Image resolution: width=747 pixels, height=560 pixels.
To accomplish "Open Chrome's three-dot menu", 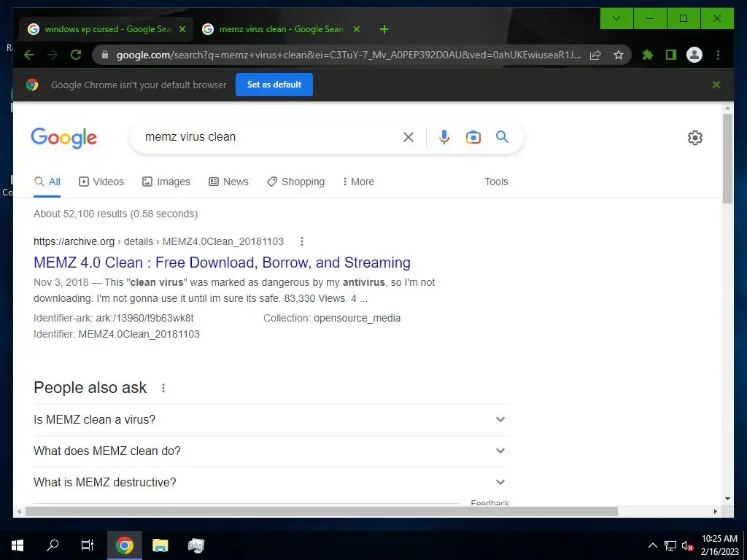I will click(718, 55).
